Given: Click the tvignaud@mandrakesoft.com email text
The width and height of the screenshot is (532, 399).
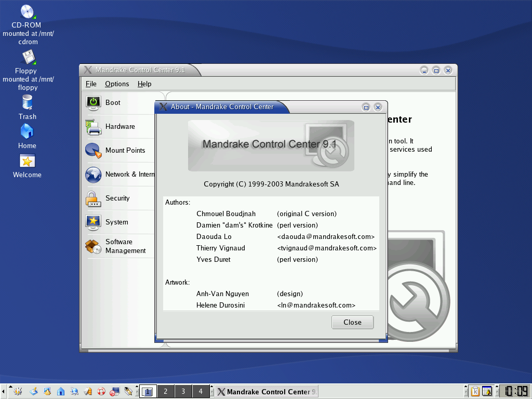Looking at the screenshot, I should point(327,248).
